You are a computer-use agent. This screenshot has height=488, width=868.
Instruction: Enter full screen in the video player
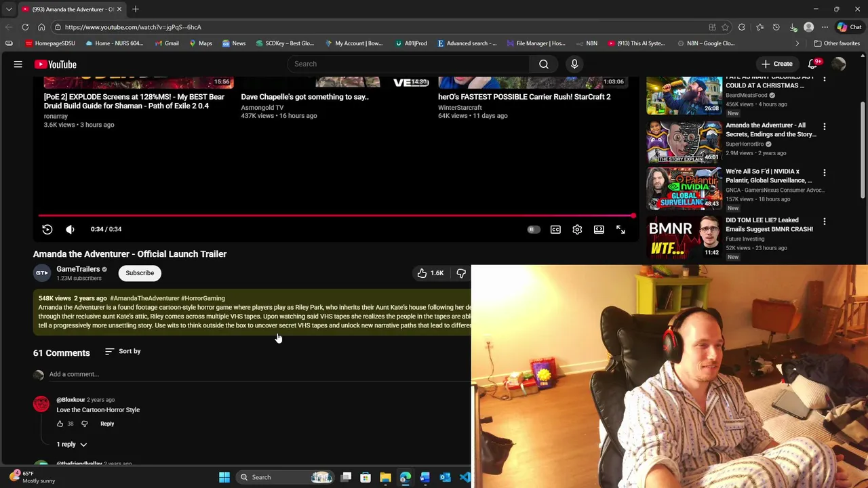[x=620, y=230]
